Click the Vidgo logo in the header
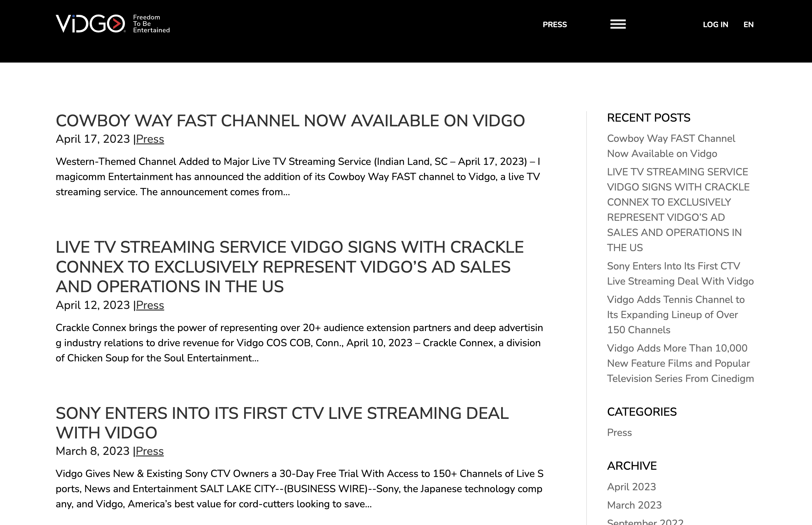This screenshot has height=525, width=812. coord(90,24)
